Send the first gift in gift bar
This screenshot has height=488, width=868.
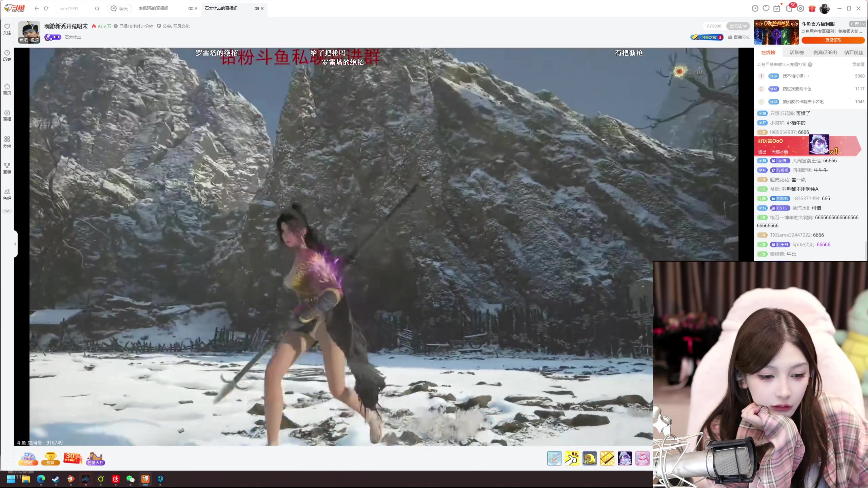(x=554, y=459)
